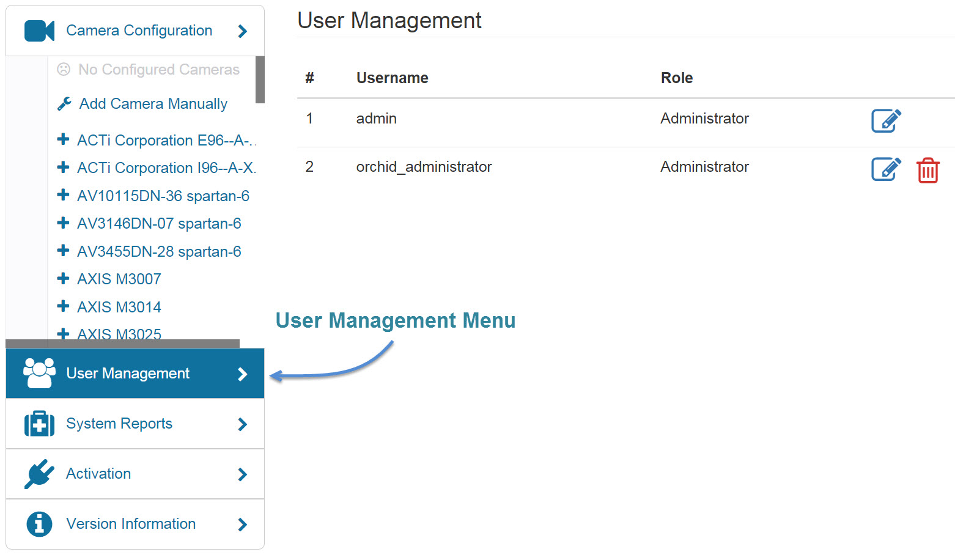The width and height of the screenshot is (955, 560).
Task: Click the info circle icon for Version Information
Action: point(40,524)
